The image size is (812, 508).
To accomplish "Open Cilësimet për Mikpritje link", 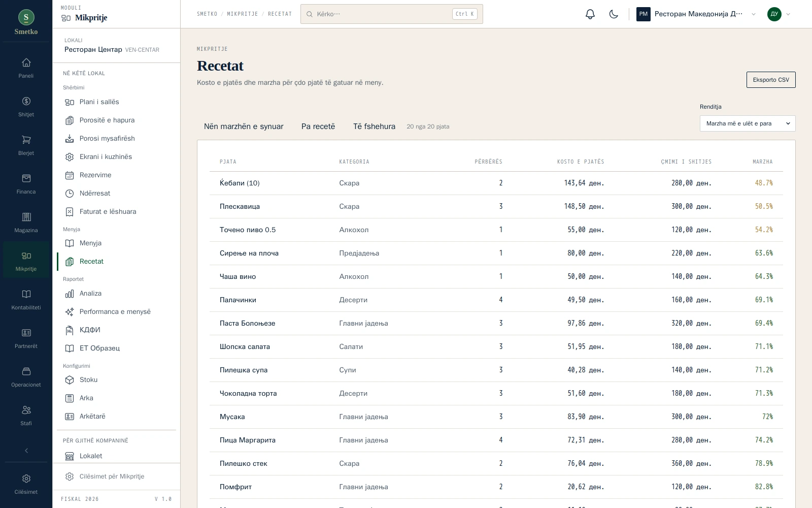I will 116,477.
